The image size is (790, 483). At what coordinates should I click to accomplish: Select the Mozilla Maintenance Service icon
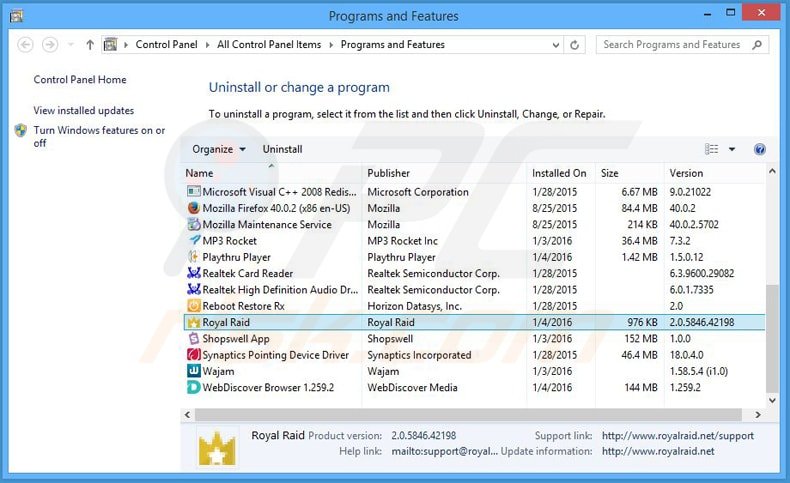(193, 224)
